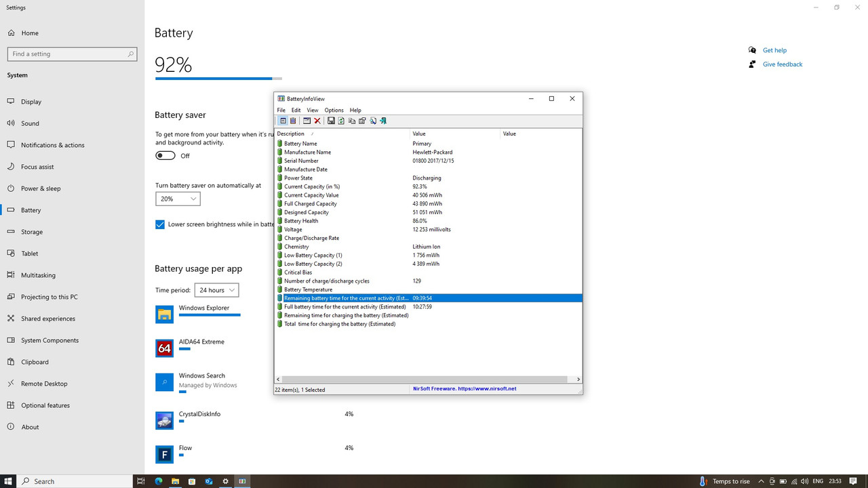
Task: Open the NirSoft Freeware website link
Action: pyautogui.click(x=465, y=389)
